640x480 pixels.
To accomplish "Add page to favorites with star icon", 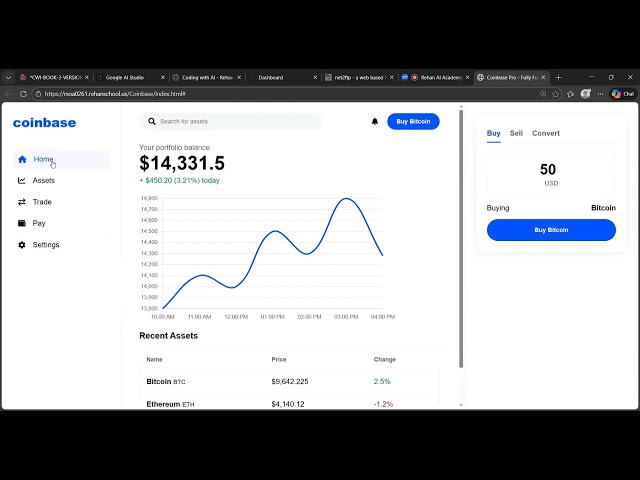I will (x=556, y=94).
